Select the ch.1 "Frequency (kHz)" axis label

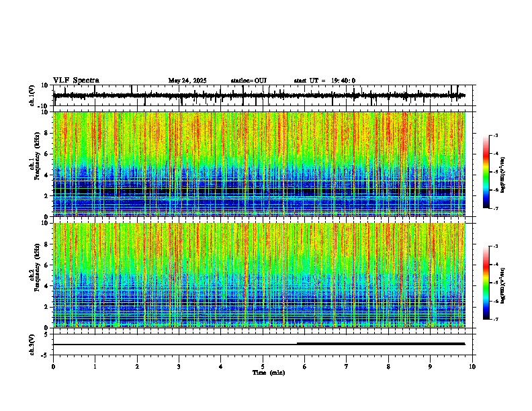click(x=37, y=156)
